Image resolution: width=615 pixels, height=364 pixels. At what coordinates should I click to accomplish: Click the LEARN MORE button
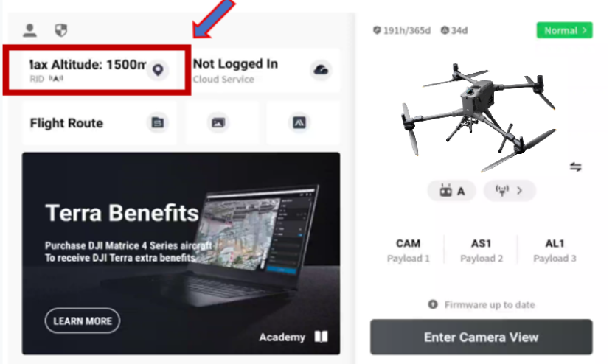click(x=83, y=321)
